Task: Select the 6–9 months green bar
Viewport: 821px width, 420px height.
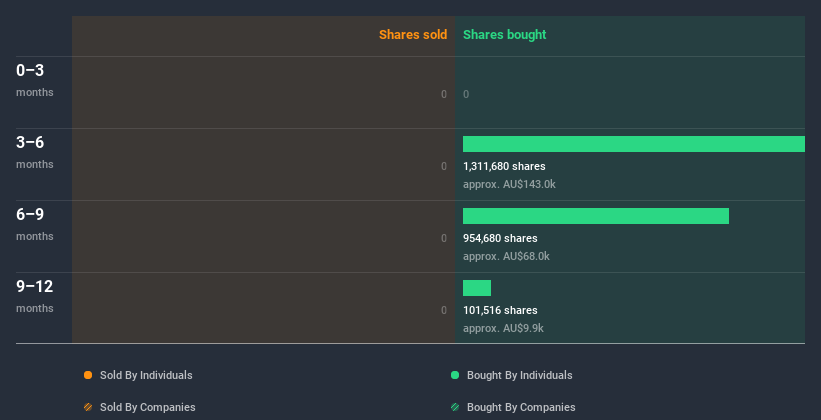Action: click(595, 216)
